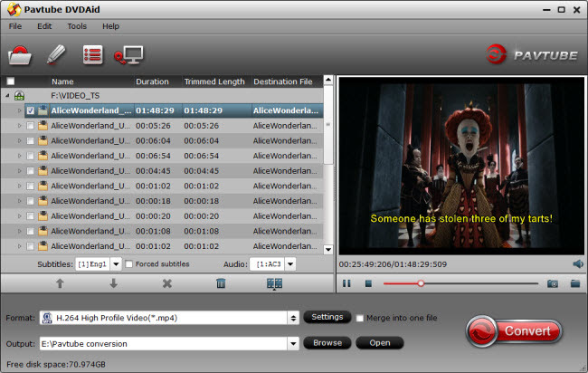The height and width of the screenshot is (373, 588).
Task: Click the Settings button
Action: (x=327, y=317)
